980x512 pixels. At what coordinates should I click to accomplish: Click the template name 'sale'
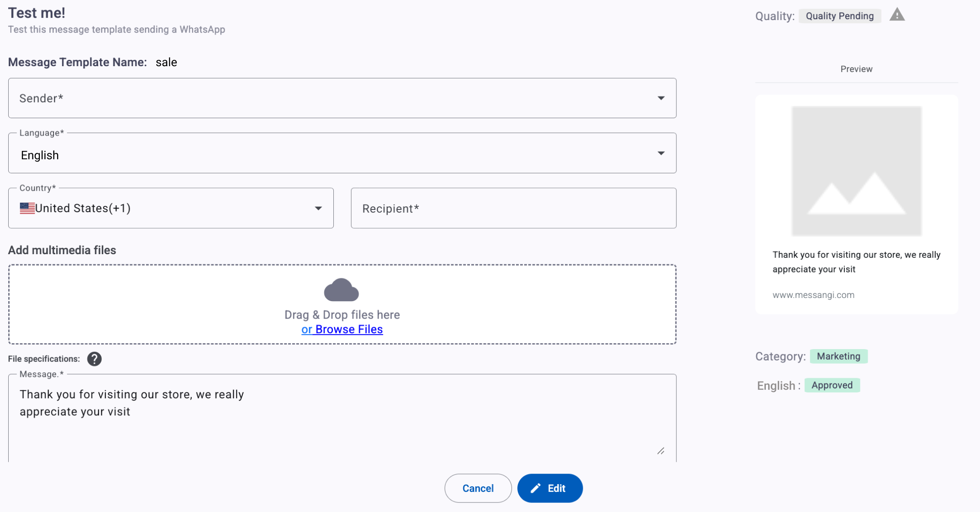tap(166, 63)
